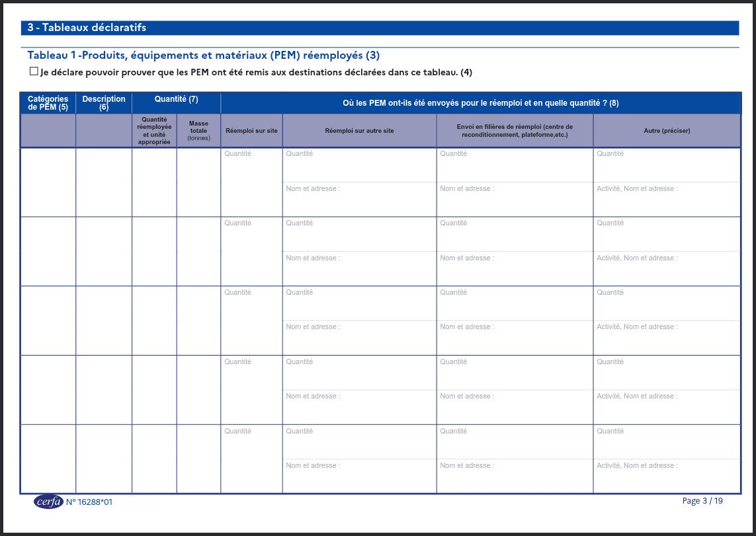The image size is (756, 536).
Task: Click fifth row's Réemploi sur site Quantité field
Action: [252, 459]
